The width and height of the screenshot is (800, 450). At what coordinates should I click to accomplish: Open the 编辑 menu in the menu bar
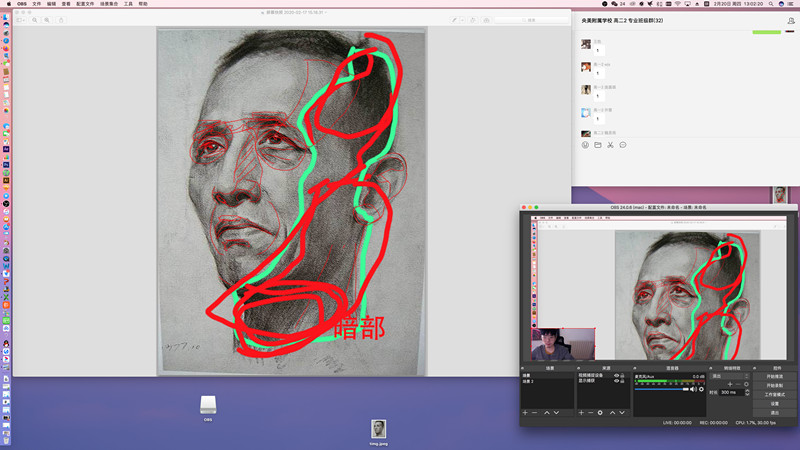point(52,4)
